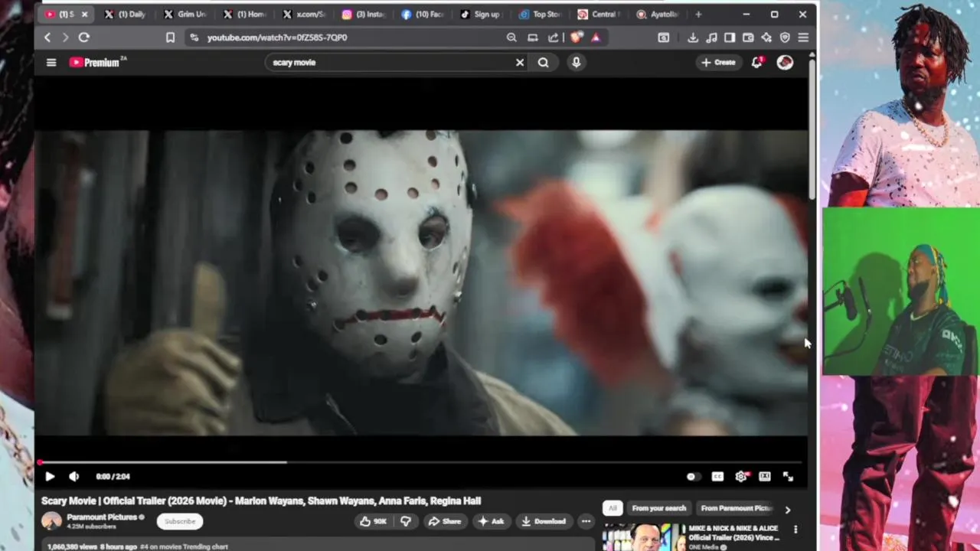Open options for MIKE & NICK suggested video
This screenshot has width=980, height=551.
795,530
